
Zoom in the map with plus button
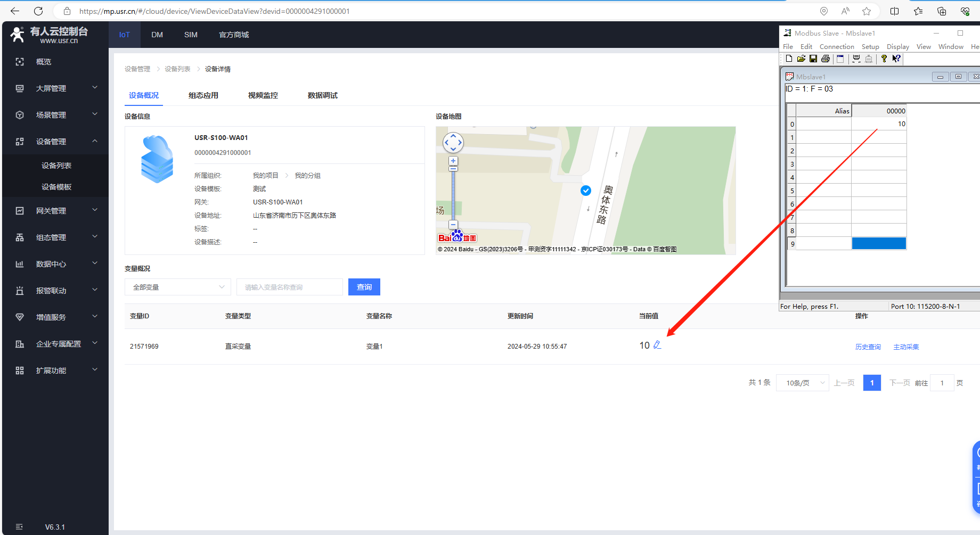[x=453, y=161]
